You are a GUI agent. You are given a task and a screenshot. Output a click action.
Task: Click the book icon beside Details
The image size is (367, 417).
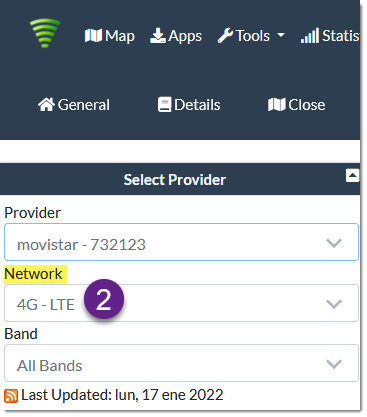tap(164, 105)
